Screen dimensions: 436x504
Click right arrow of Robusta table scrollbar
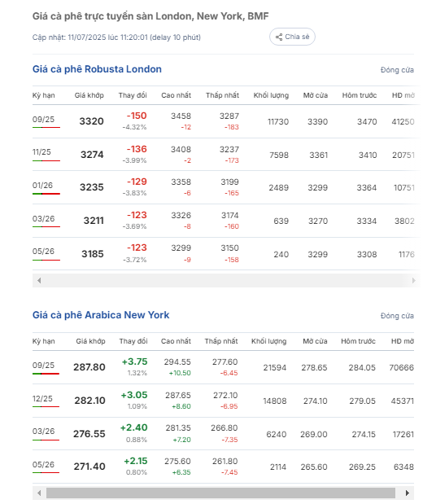413,281
